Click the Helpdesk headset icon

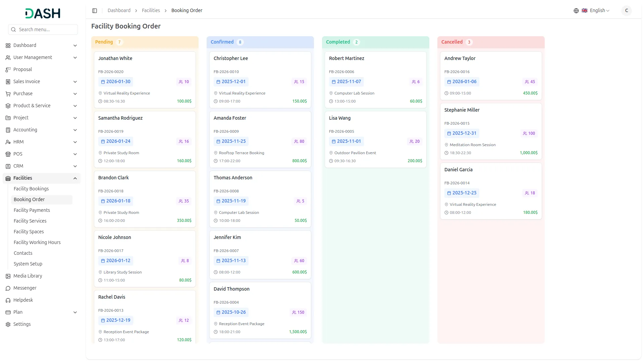click(x=8, y=300)
